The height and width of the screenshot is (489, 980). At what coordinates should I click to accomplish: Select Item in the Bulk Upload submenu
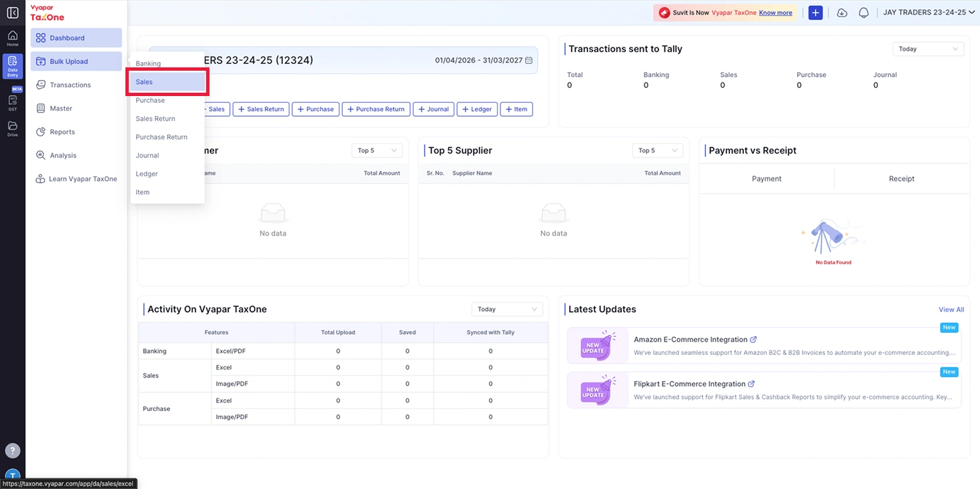click(x=167, y=192)
